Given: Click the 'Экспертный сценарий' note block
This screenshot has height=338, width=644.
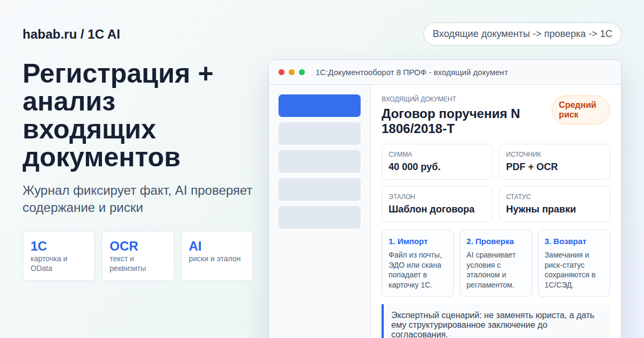Looking at the screenshot, I should pos(496,321).
